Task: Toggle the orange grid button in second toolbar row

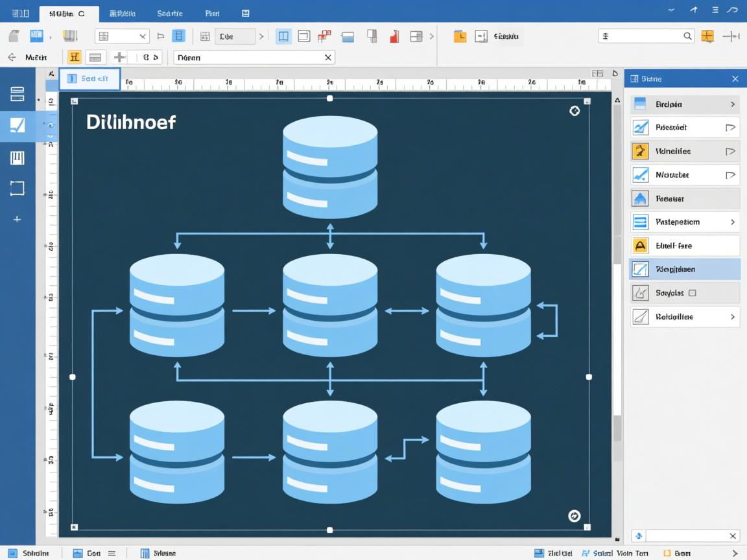Action: coord(75,57)
